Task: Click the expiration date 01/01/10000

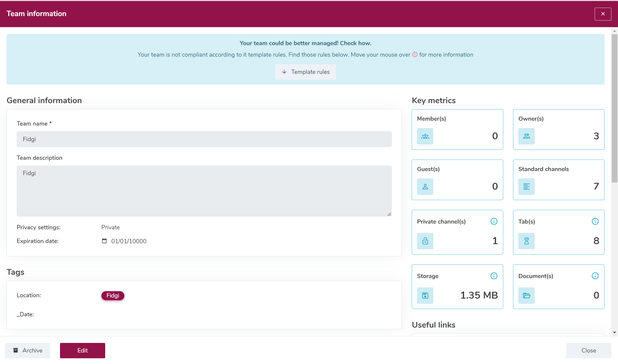Action: click(x=129, y=241)
